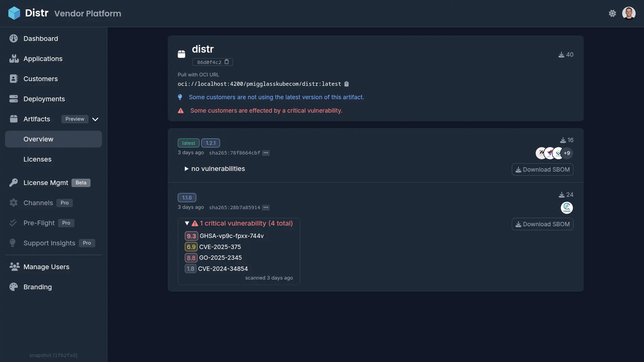Copy the OCI pull URL to clipboard
Viewport: 644px width, 362px height.
[346, 84]
